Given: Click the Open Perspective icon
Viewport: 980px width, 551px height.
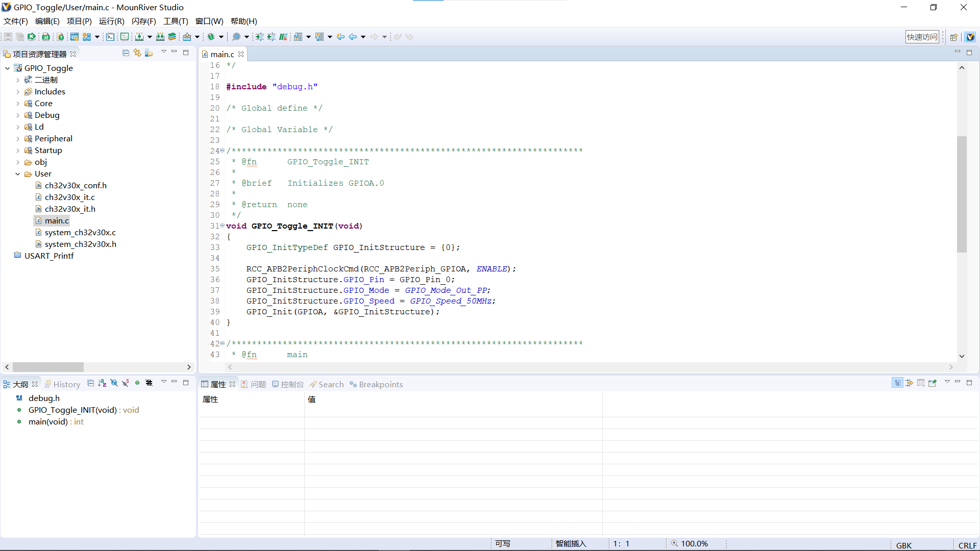Looking at the screenshot, I should tap(953, 37).
